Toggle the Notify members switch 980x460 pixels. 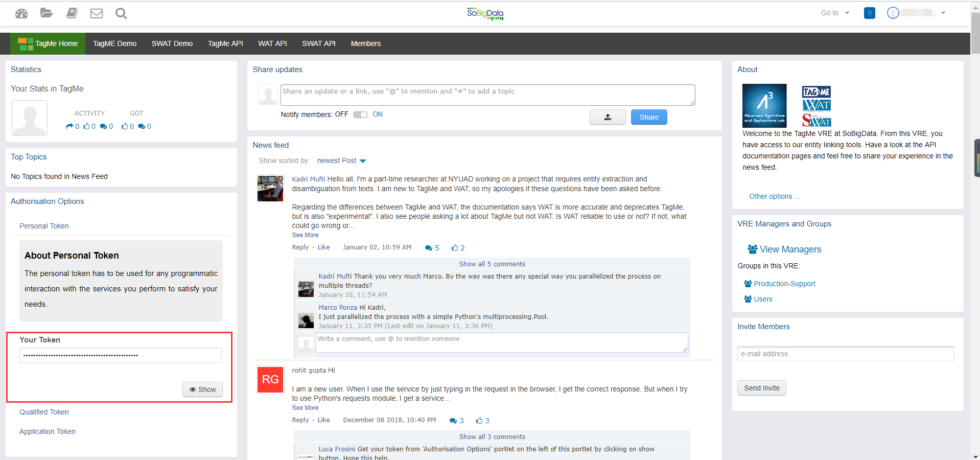[360, 114]
